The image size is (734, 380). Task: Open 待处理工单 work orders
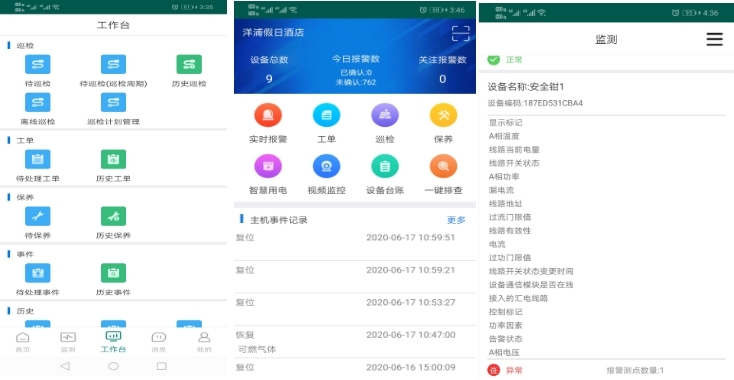tap(37, 160)
